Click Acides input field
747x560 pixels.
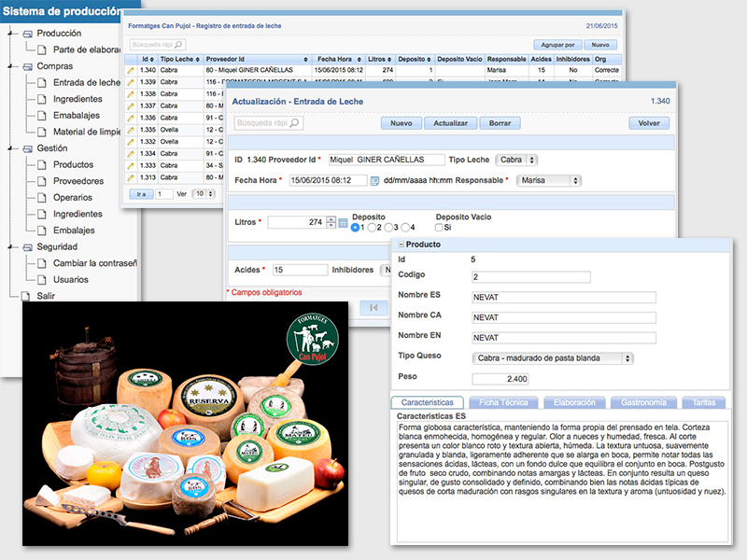coord(300,270)
